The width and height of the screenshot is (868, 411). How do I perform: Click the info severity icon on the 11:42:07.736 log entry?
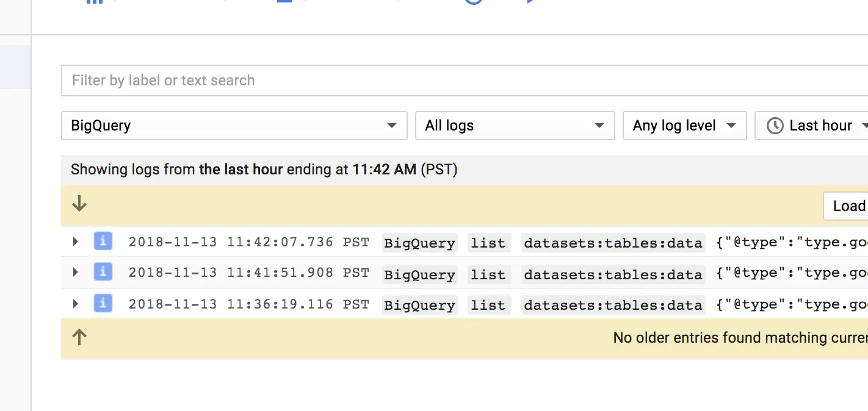click(103, 241)
